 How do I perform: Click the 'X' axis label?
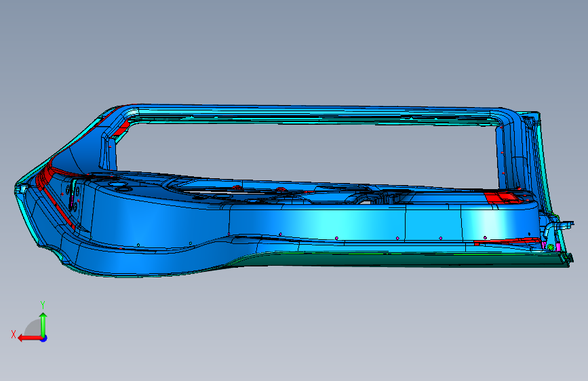click(14, 334)
